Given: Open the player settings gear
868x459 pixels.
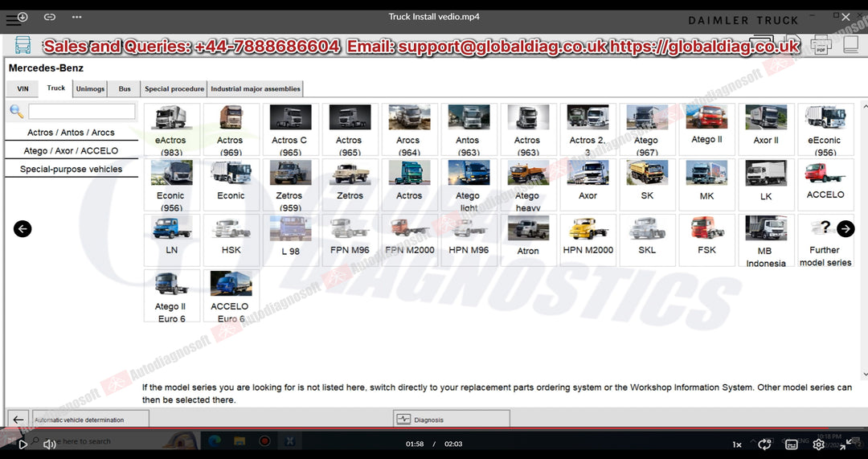Looking at the screenshot, I should point(818,444).
